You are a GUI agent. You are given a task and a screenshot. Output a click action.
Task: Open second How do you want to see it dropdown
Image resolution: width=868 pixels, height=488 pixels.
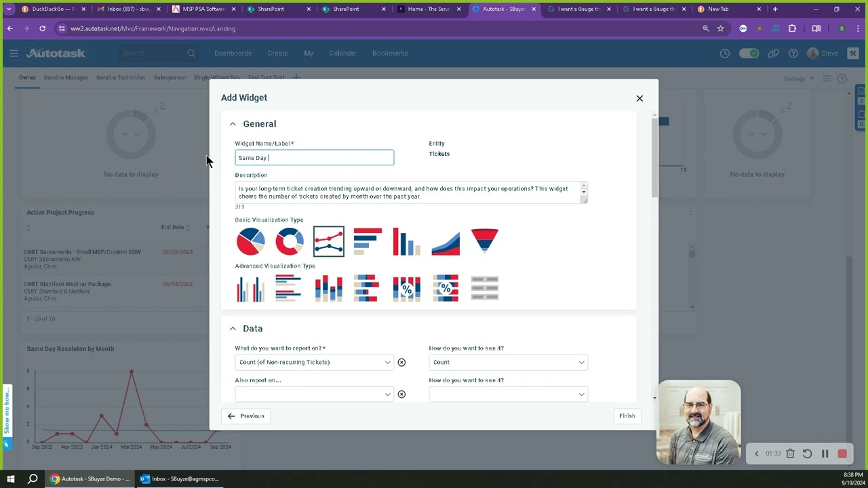click(x=508, y=394)
